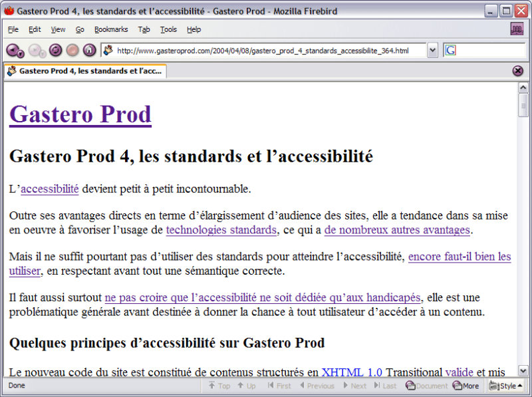
Task: Open the Tools menu
Action: [x=168, y=29]
